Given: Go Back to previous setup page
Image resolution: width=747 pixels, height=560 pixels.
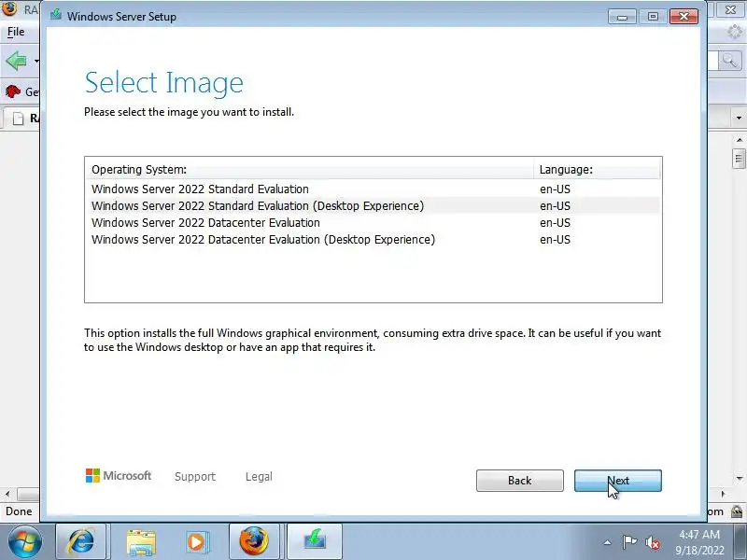Looking at the screenshot, I should (520, 481).
